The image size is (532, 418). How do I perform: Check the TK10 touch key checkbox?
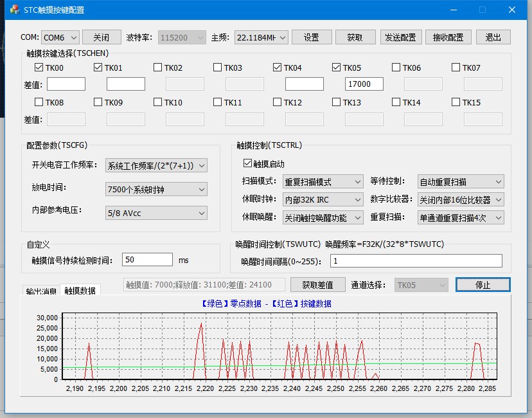(x=158, y=102)
